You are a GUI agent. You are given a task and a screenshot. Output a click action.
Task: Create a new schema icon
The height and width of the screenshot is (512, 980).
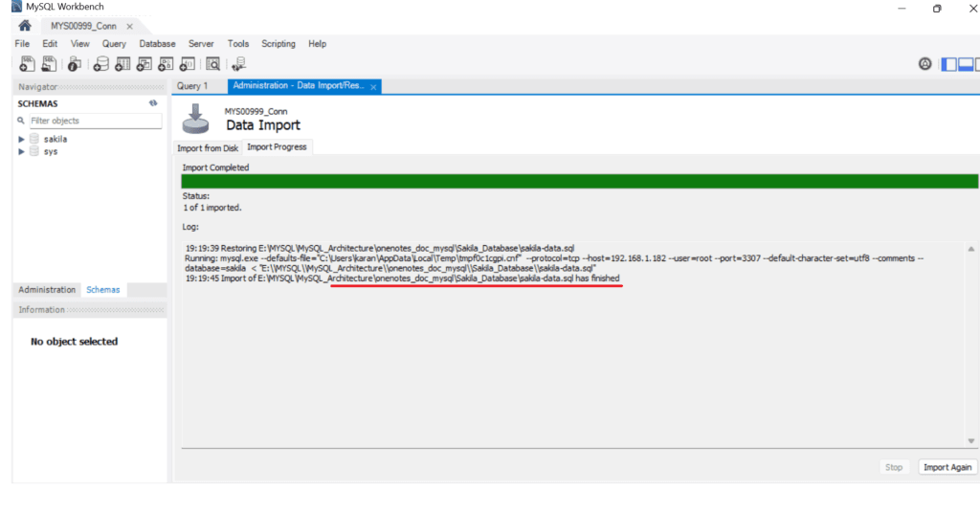click(x=100, y=64)
